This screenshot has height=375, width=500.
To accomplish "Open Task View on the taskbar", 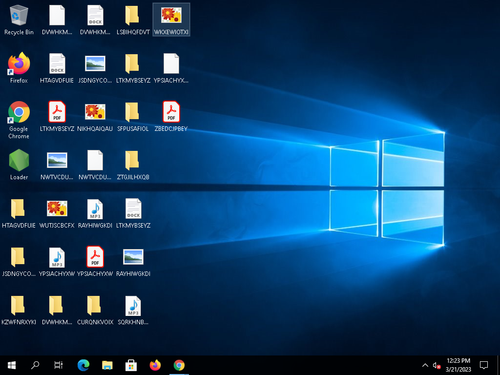I will (x=59, y=365).
